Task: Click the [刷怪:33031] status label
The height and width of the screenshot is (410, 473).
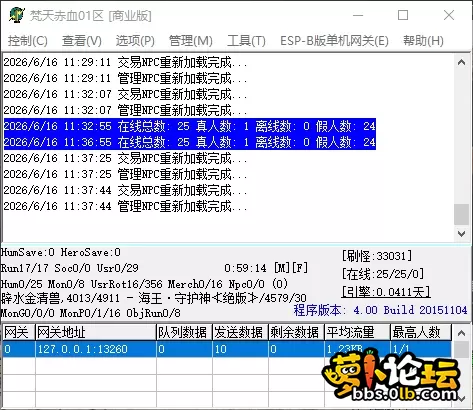Action: point(377,256)
